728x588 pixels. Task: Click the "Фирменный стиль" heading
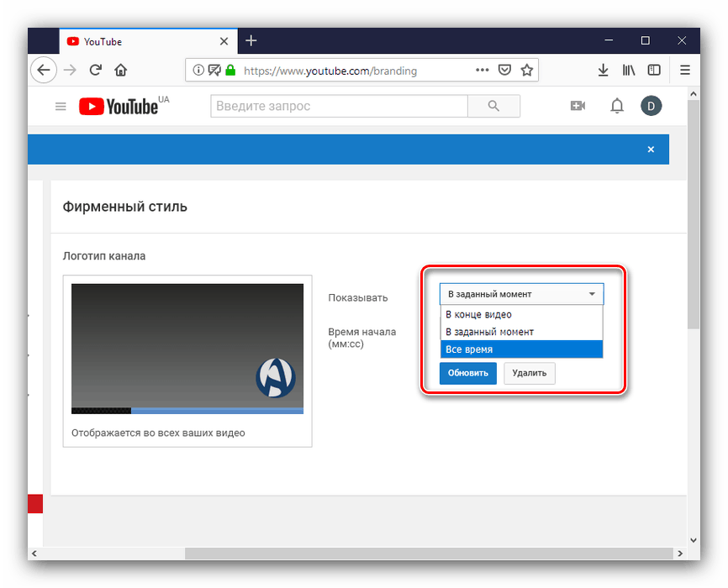(x=125, y=207)
